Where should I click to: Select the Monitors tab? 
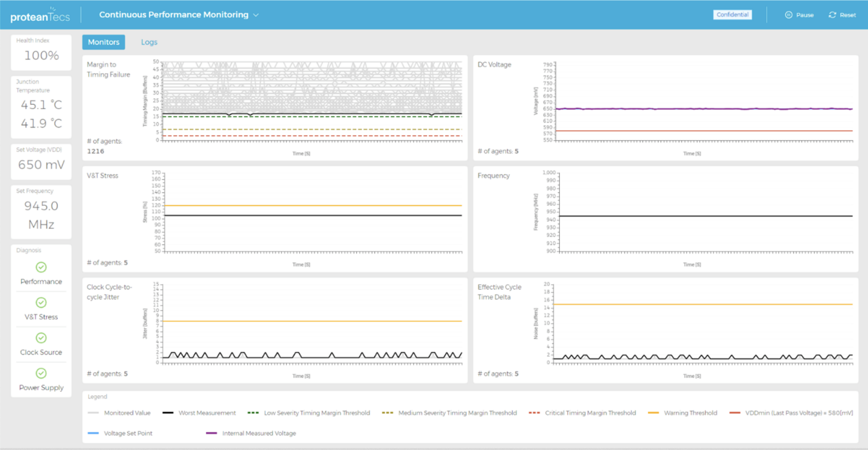click(x=103, y=42)
